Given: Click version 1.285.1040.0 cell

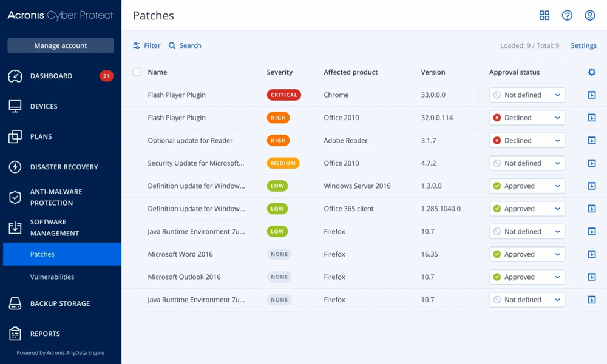Looking at the screenshot, I should 441,209.
